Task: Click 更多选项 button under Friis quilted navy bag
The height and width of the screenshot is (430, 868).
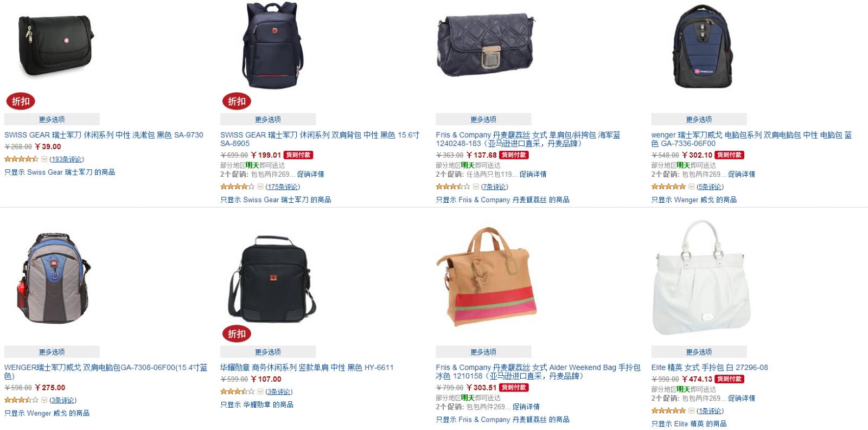Action: (x=483, y=119)
